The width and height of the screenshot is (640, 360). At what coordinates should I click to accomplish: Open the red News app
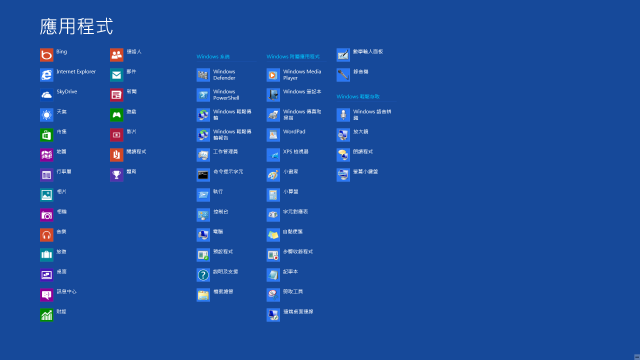[117, 95]
